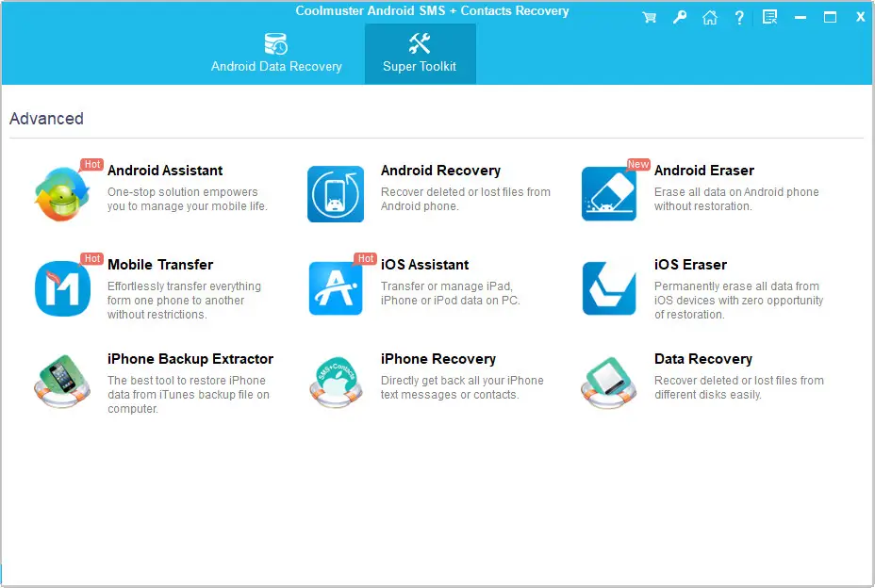Click the New badge on Android Eraser
875x588 pixels.
point(637,164)
